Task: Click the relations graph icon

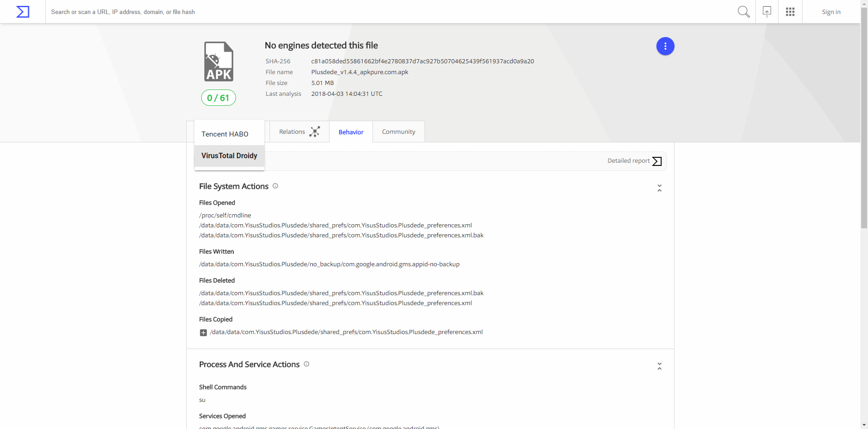Action: coord(315,132)
